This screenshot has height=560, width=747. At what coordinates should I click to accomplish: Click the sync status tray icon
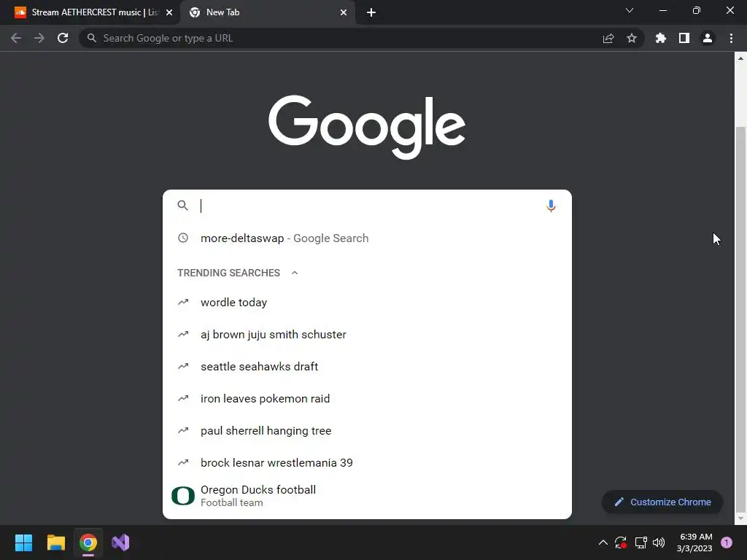point(621,542)
